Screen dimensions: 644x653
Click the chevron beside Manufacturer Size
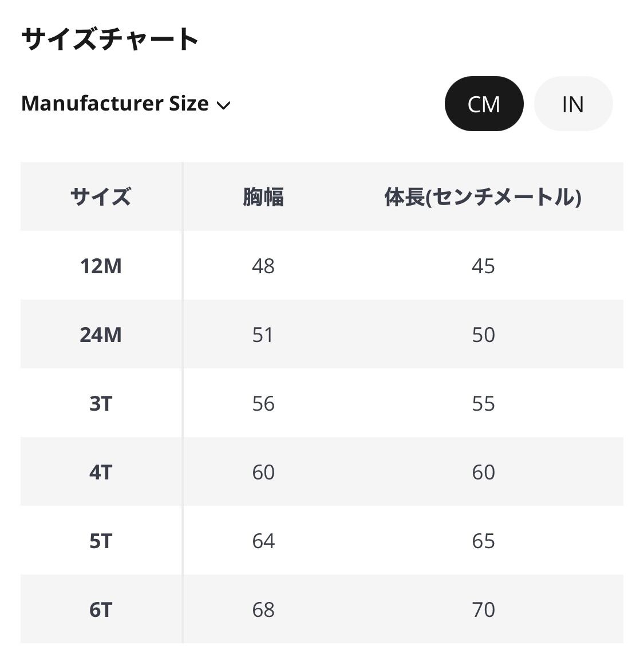pos(223,105)
